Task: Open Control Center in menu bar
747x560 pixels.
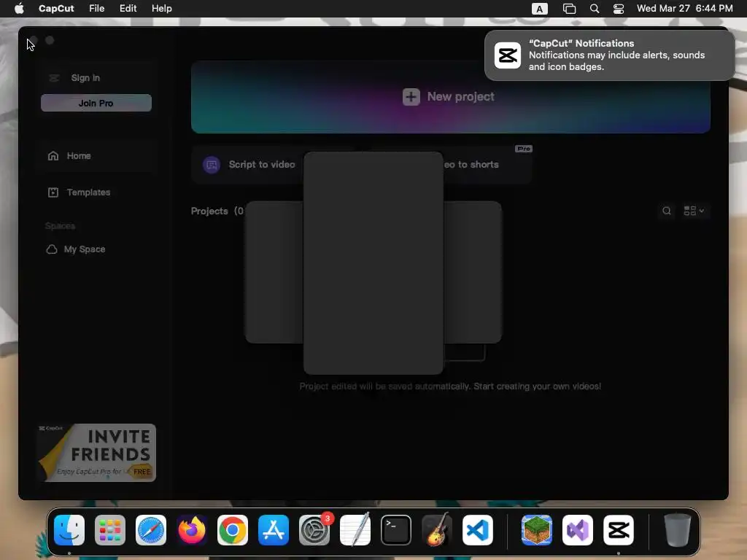Action: click(619, 9)
